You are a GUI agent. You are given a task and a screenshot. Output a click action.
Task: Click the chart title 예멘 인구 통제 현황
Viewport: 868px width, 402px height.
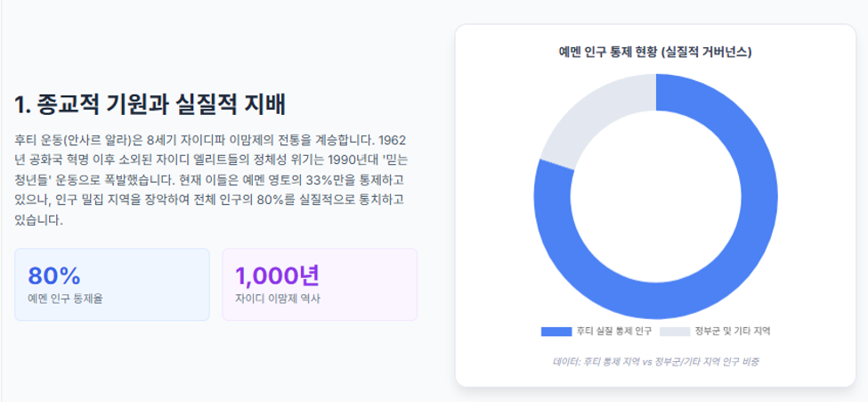point(606,52)
